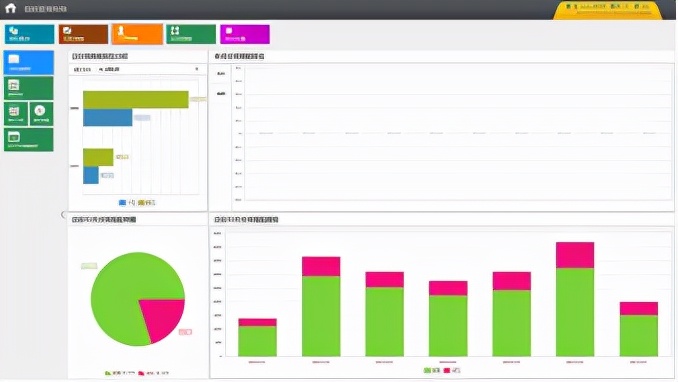678x382 pixels.
Task: Toggle the olive series in the horizontal bar legend
Action: [147, 202]
